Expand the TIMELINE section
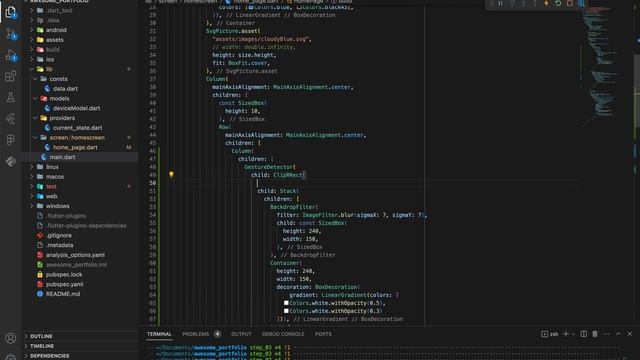640x360 pixels. tap(80, 346)
